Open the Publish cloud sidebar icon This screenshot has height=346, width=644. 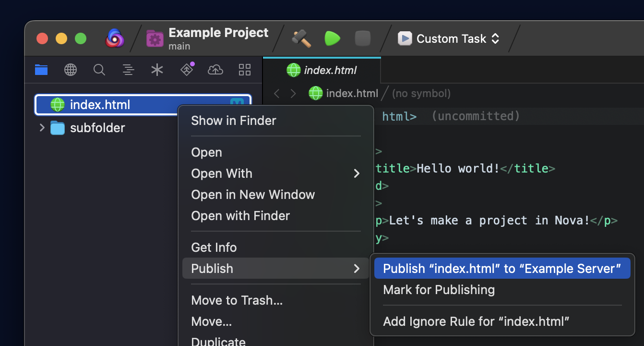pos(215,70)
